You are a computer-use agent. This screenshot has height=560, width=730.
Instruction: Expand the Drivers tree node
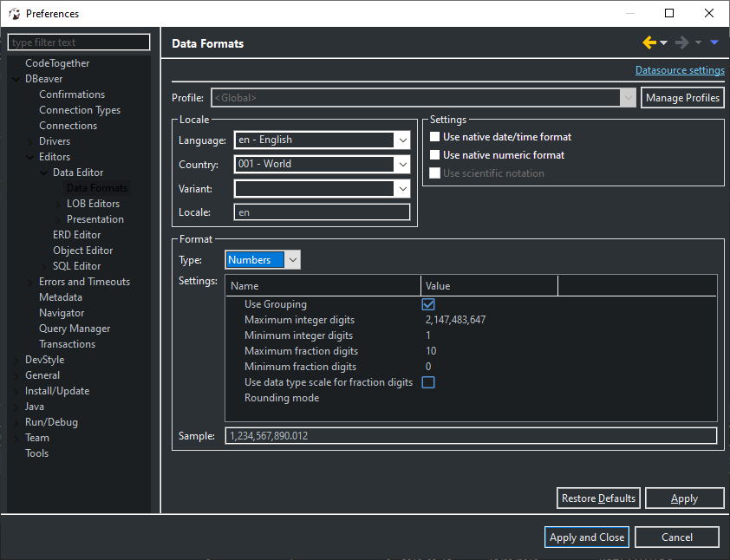click(x=29, y=141)
